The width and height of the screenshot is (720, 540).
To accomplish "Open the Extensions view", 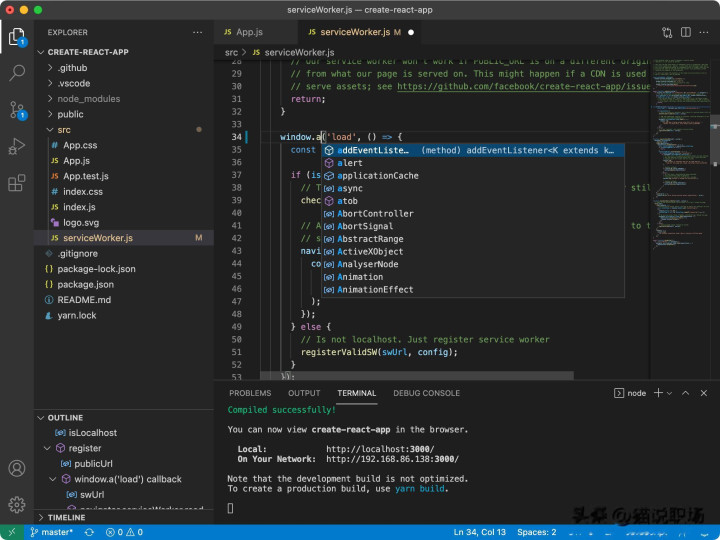I will [17, 183].
